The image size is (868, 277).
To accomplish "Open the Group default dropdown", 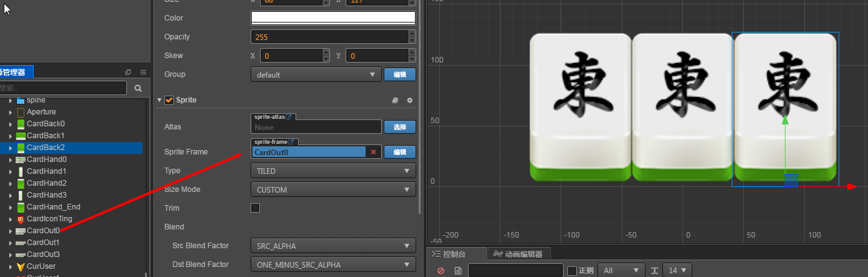I will pyautogui.click(x=316, y=74).
